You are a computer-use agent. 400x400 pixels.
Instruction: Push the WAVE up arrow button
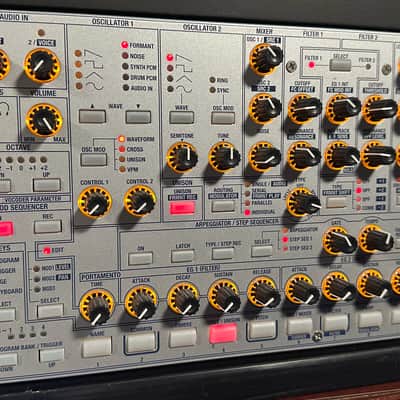(92, 116)
